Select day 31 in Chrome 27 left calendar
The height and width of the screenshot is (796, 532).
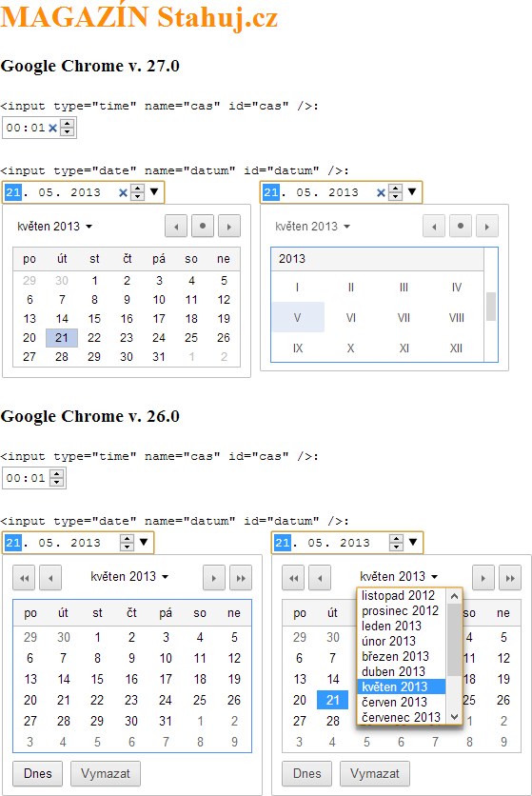pyautogui.click(x=159, y=357)
